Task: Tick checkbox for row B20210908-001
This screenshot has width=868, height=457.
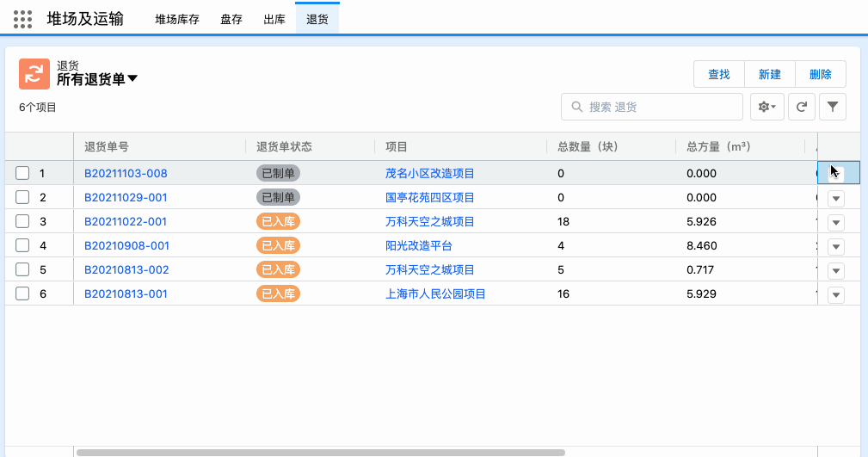Action: click(x=22, y=245)
